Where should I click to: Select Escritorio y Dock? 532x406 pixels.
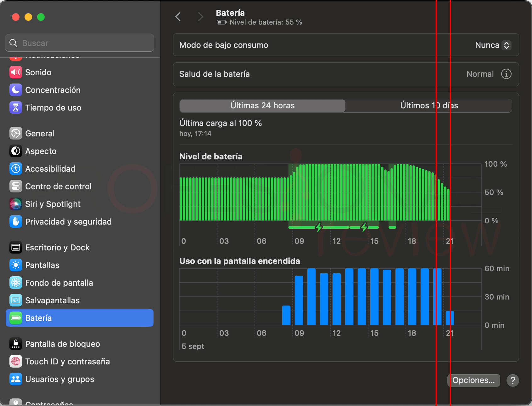tap(80, 248)
